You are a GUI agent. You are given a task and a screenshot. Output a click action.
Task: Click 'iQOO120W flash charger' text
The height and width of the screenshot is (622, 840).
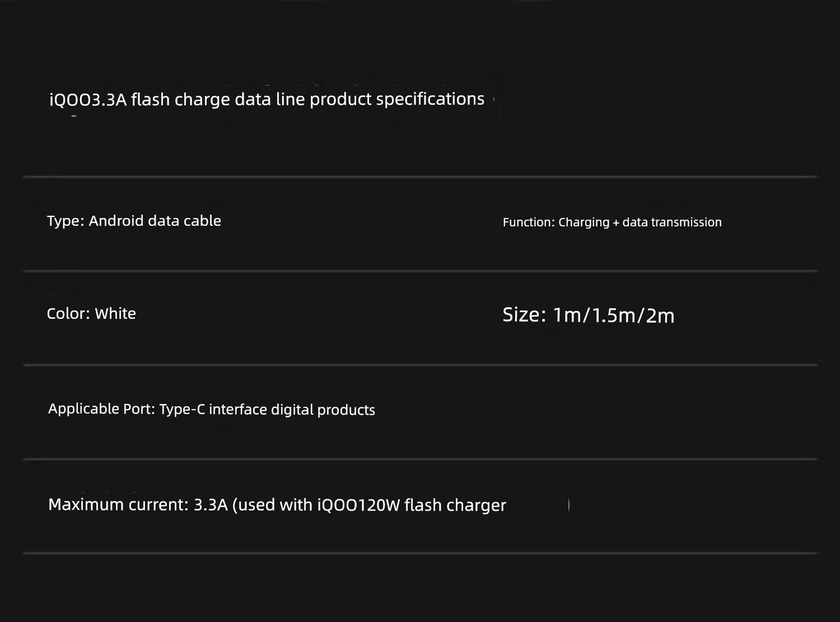coord(412,505)
